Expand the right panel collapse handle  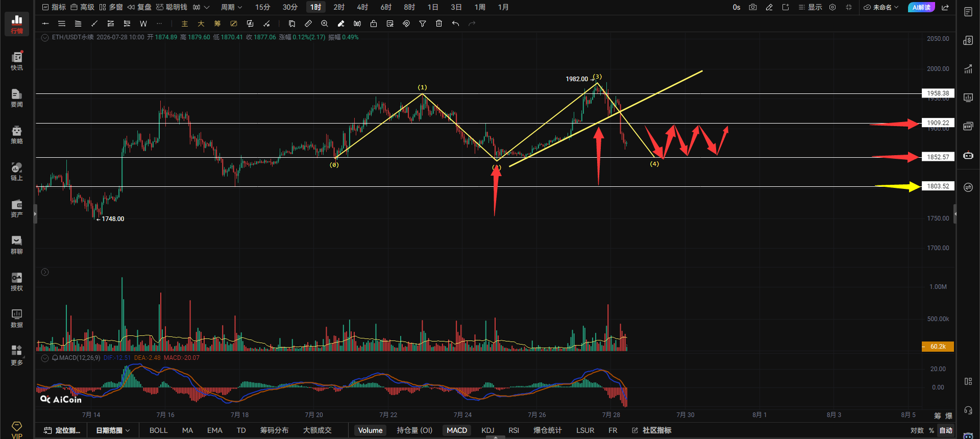pyautogui.click(x=955, y=213)
